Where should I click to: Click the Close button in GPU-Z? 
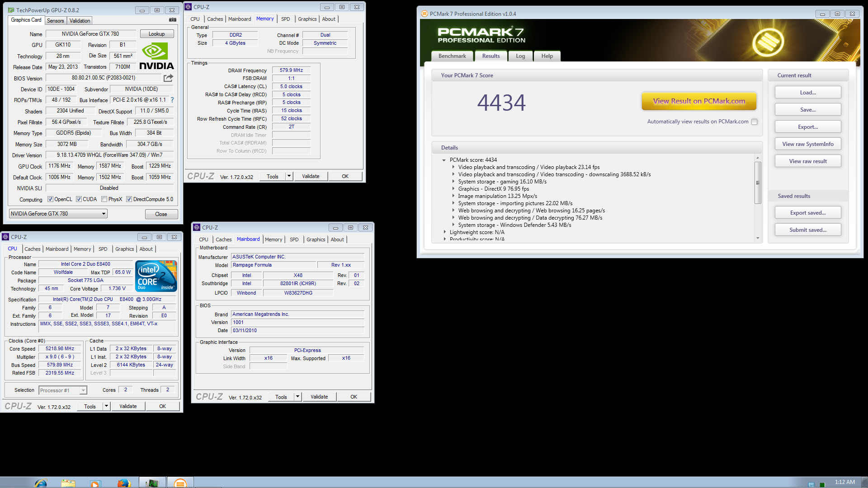click(x=161, y=214)
